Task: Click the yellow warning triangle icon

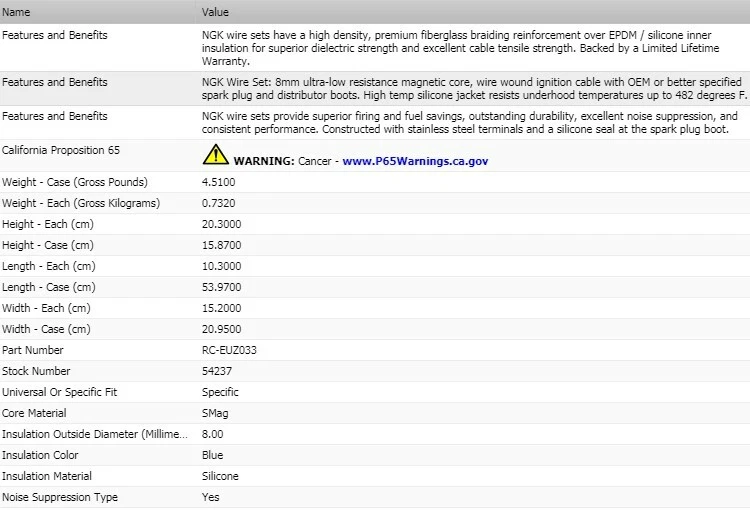Action: (x=215, y=155)
